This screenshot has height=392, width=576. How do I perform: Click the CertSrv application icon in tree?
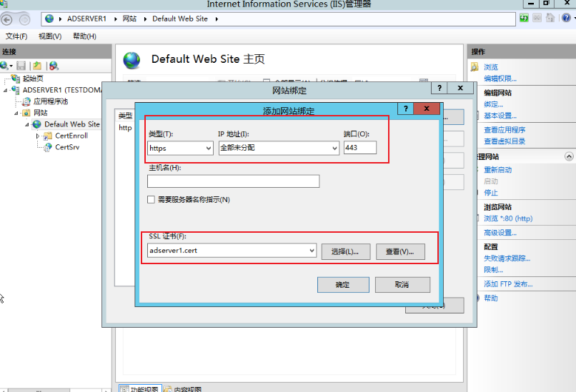pos(48,147)
